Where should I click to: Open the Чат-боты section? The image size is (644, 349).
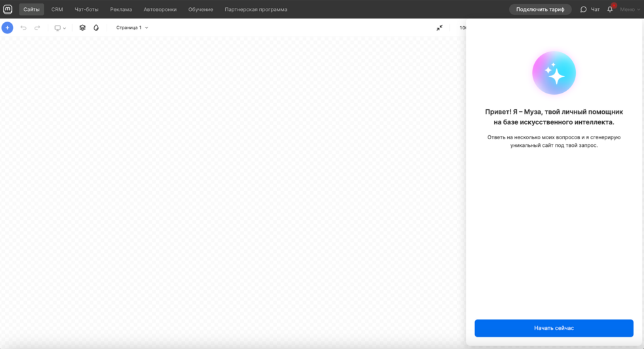pos(86,9)
